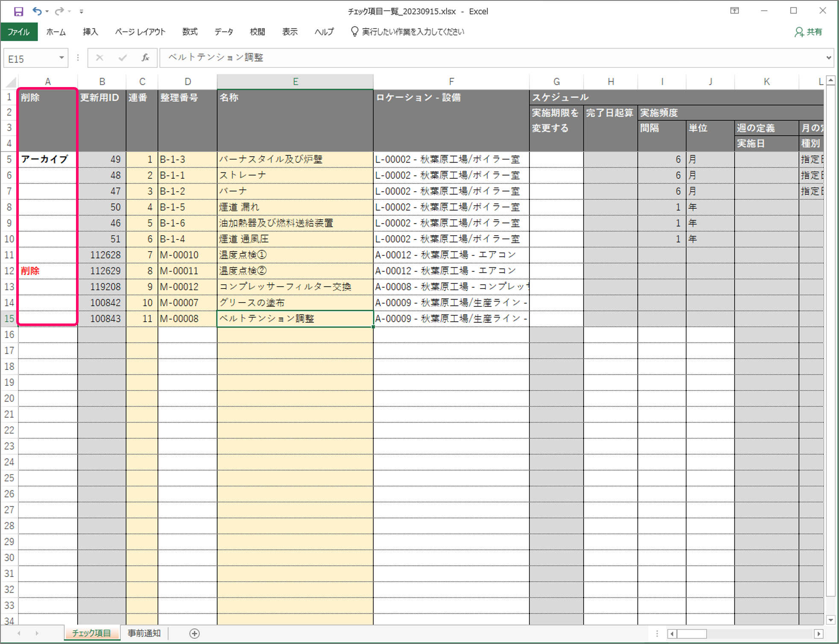Viewport: 839px width, 644px height.
Task: Open the Undo history dropdown arrow
Action: 47,12
